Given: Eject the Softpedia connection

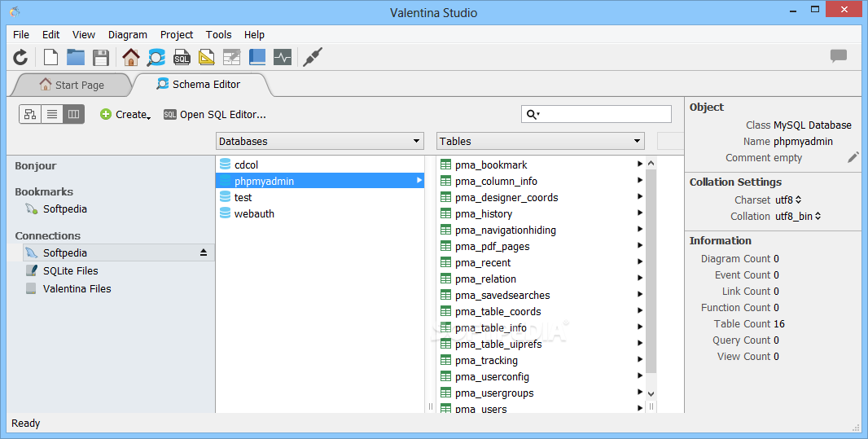Looking at the screenshot, I should (x=204, y=252).
